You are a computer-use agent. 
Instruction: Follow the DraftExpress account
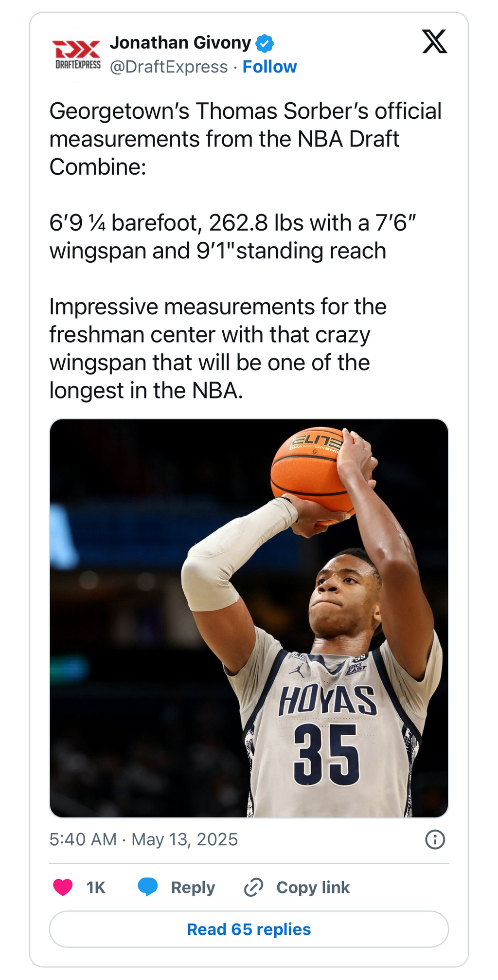(x=269, y=67)
